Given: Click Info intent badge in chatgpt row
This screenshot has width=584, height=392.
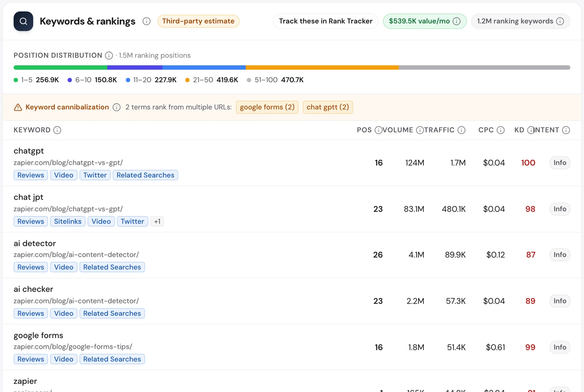Looking at the screenshot, I should [x=560, y=163].
